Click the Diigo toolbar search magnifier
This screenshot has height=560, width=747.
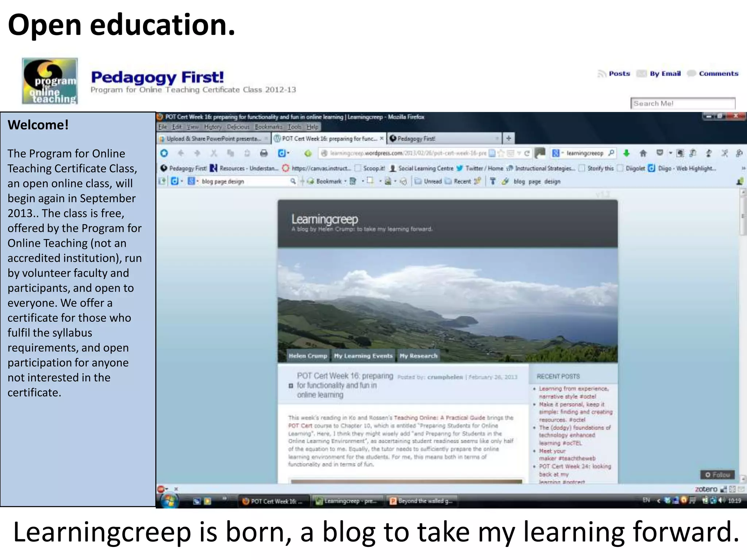click(293, 181)
